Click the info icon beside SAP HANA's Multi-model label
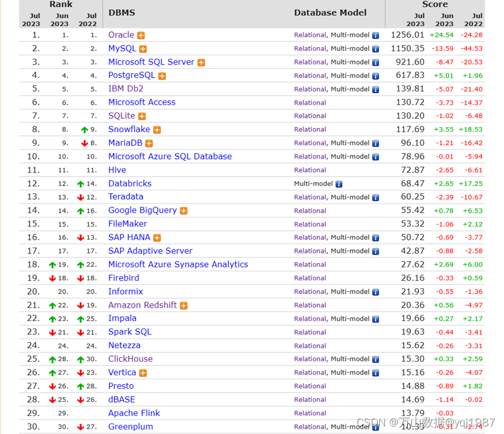Viewport: 504px width, 434px height. 376,238
